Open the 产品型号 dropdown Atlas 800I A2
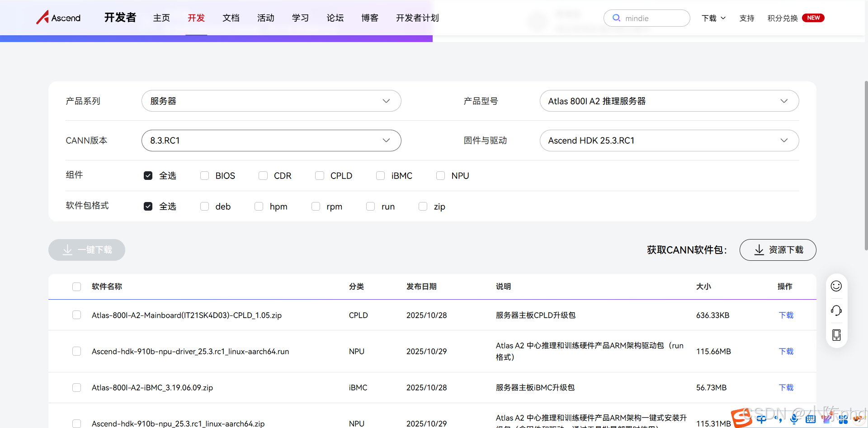 click(x=669, y=101)
